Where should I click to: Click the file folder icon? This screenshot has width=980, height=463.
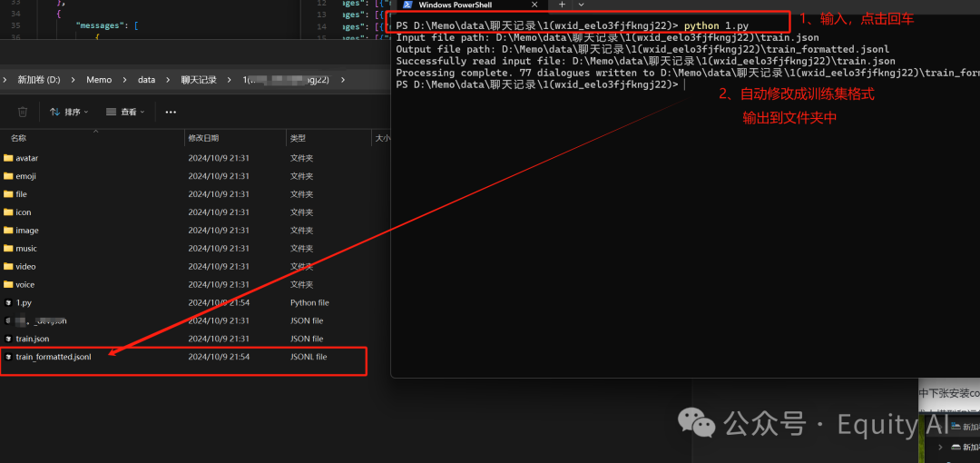coord(8,194)
